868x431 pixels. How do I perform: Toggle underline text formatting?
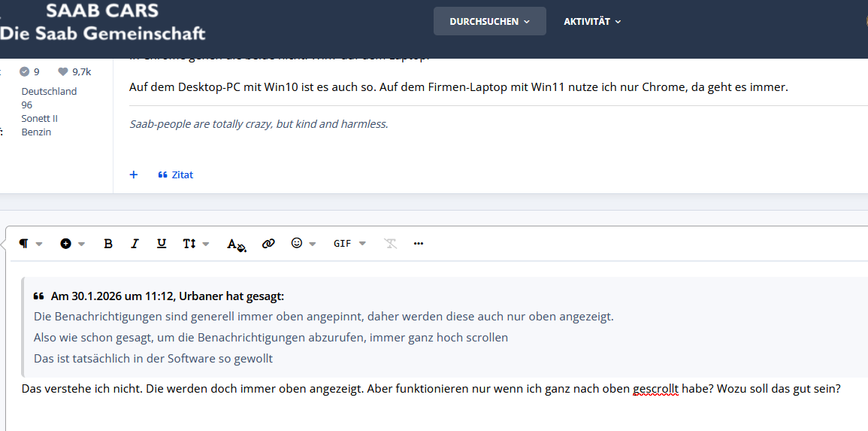[162, 244]
